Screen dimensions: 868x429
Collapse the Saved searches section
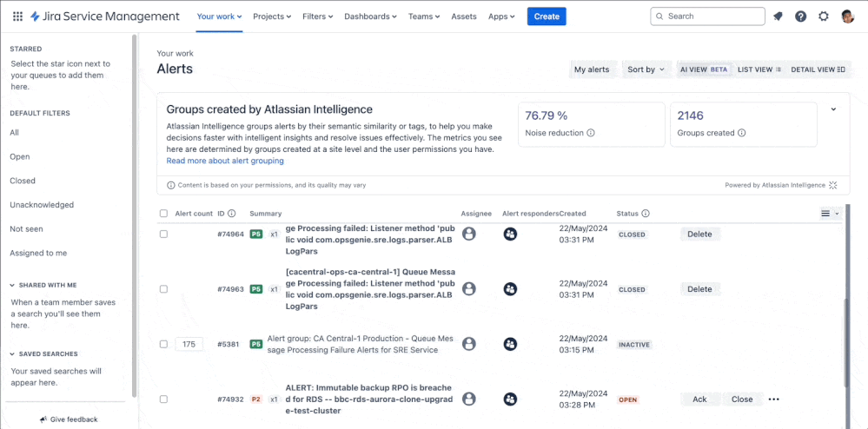click(x=13, y=353)
